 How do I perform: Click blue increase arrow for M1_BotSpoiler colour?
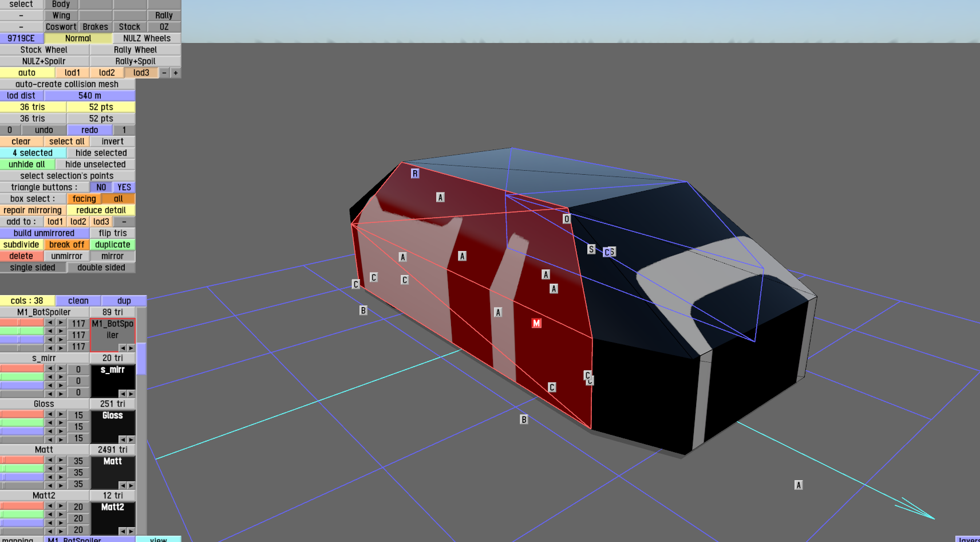[x=61, y=340]
